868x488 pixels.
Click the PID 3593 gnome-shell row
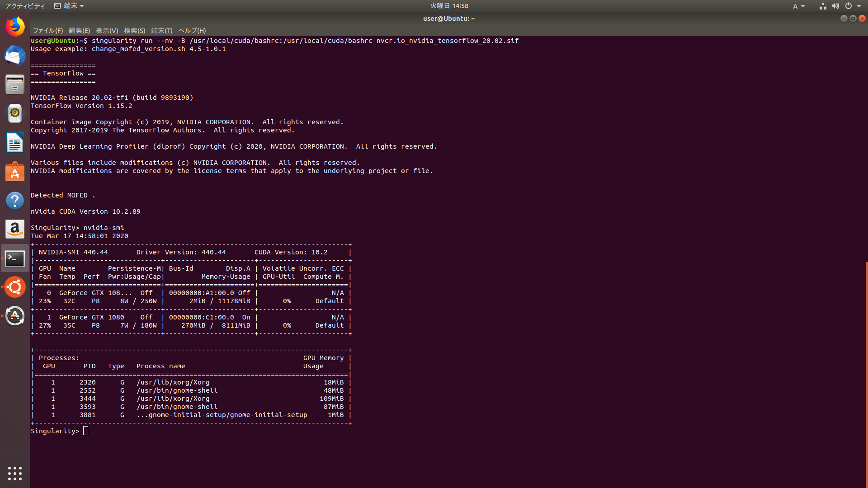point(191,407)
